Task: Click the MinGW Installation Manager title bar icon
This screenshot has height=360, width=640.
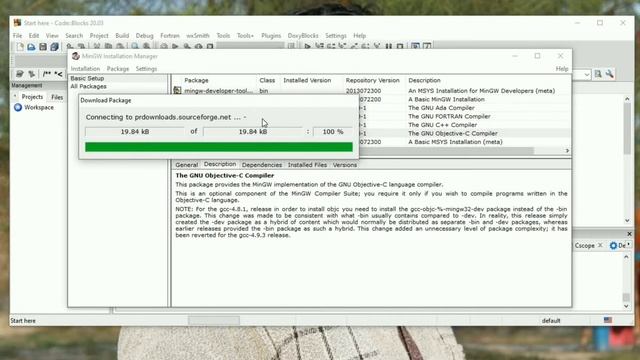Action: coord(76,56)
